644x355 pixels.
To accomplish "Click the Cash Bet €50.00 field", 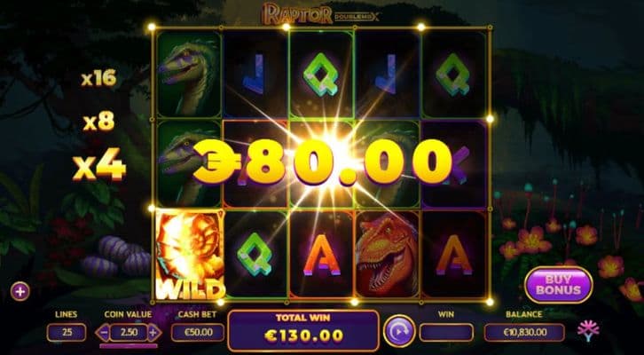I will point(198,333).
